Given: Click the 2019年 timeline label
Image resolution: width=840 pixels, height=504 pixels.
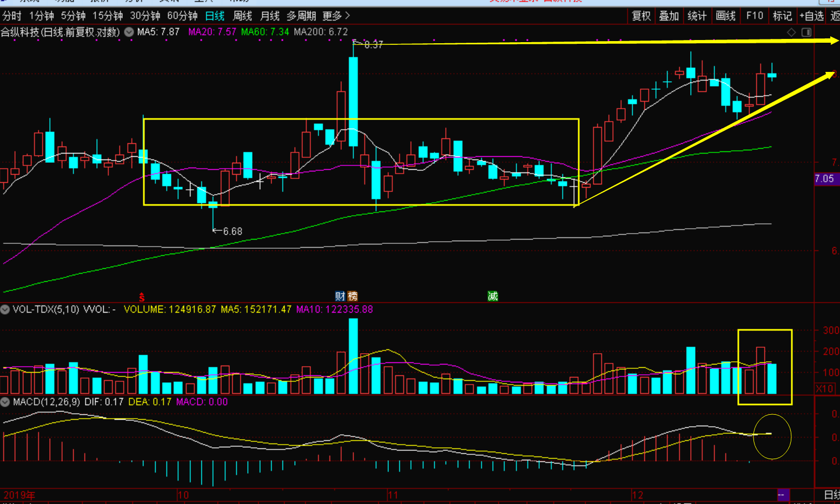Looking at the screenshot, I should [x=19, y=495].
